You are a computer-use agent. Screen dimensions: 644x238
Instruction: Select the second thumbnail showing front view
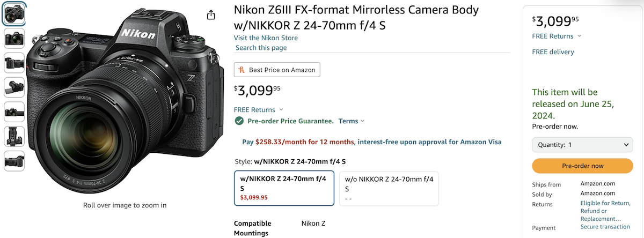point(14,38)
